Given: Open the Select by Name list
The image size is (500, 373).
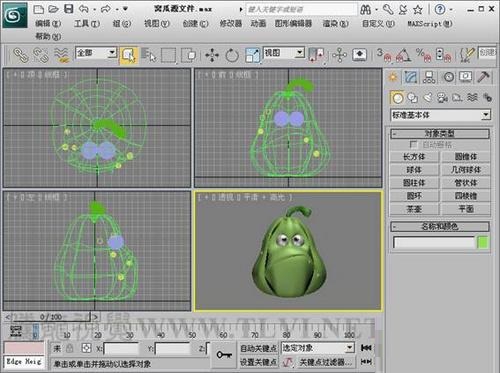Looking at the screenshot, I should [149, 55].
